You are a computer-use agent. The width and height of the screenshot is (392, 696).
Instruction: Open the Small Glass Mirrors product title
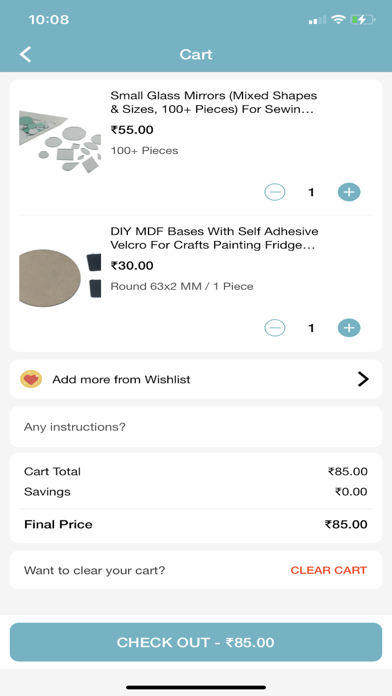(214, 103)
